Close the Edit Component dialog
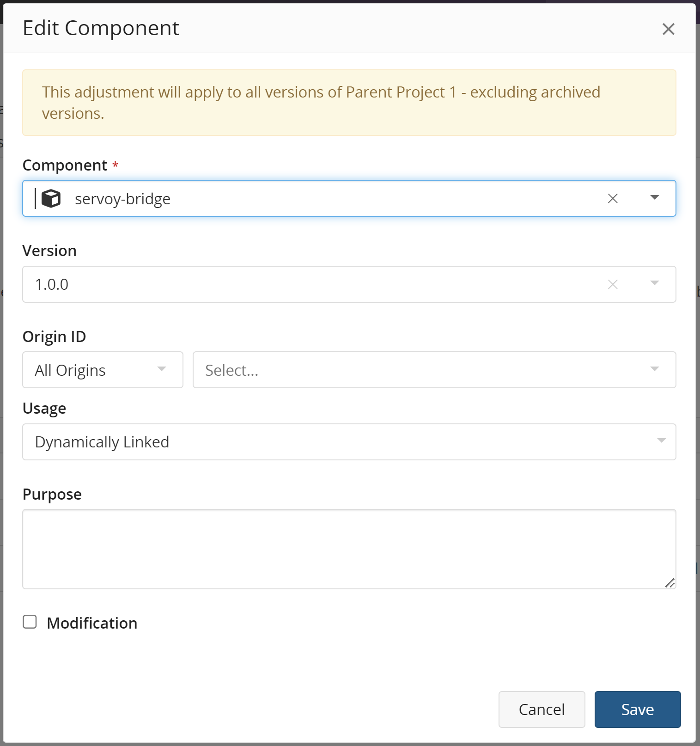Viewport: 700px width, 746px height. pyautogui.click(x=669, y=29)
